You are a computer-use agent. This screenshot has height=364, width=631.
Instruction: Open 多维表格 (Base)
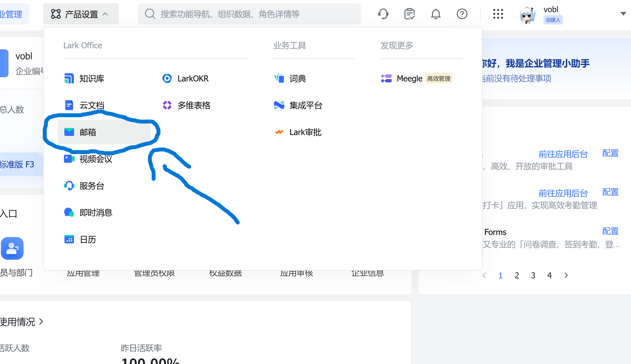[194, 105]
